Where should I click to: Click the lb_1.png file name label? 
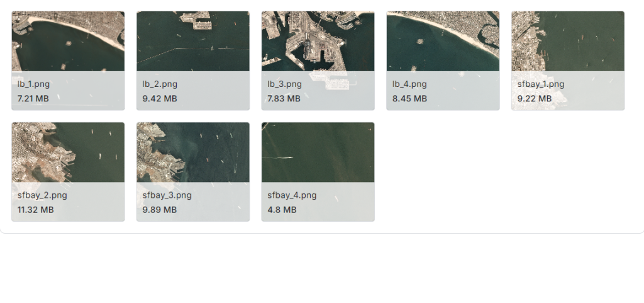tap(34, 84)
